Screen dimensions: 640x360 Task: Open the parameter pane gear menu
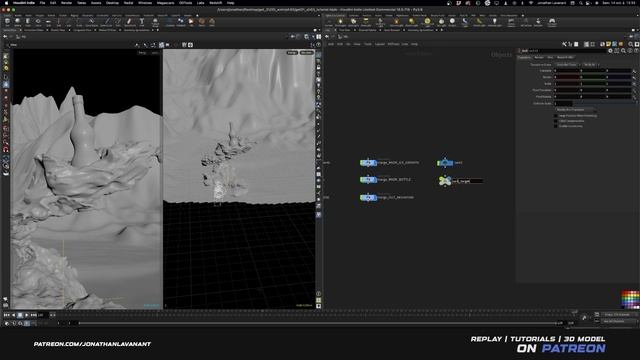pyautogui.click(x=610, y=51)
